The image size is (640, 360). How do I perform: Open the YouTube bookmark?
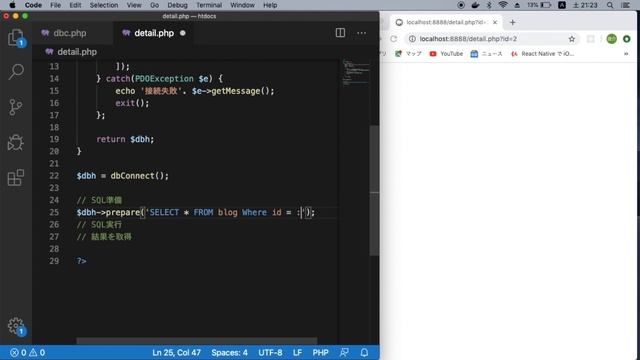tap(446, 53)
